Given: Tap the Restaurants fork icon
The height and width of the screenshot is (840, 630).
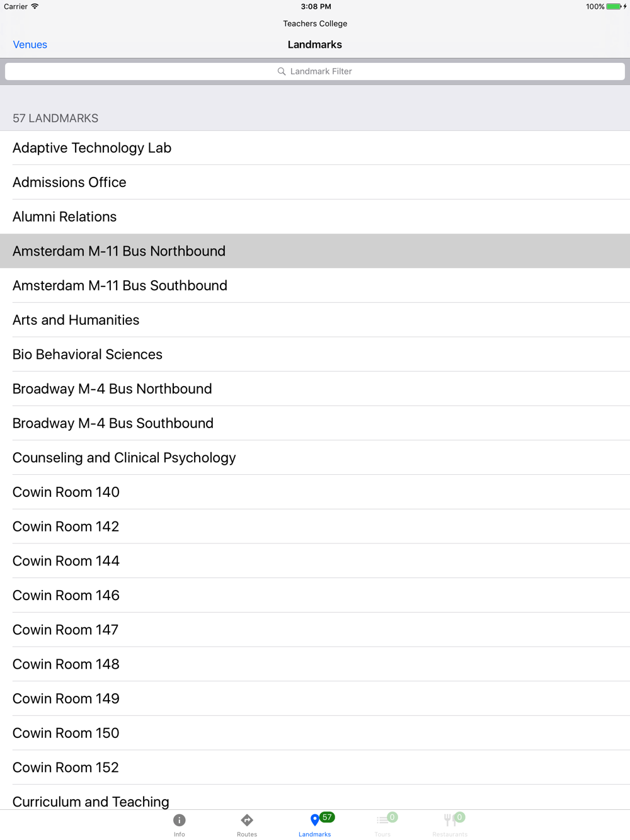Looking at the screenshot, I should click(449, 820).
